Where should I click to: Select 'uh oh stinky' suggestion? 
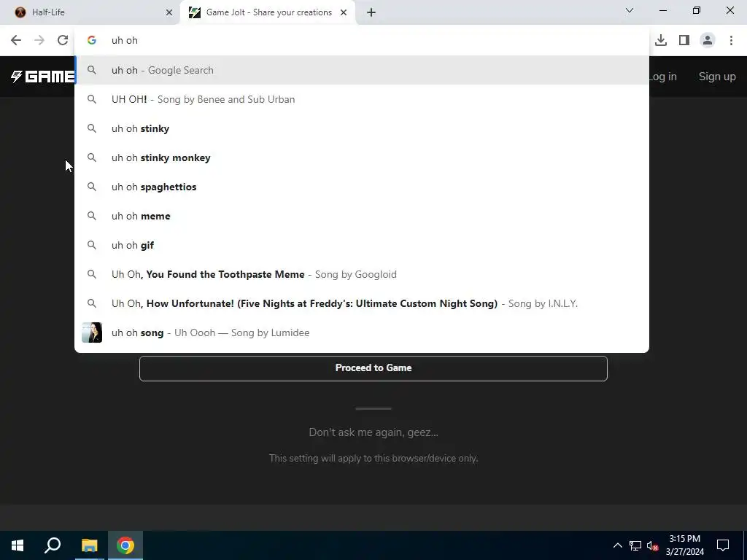[362, 128]
